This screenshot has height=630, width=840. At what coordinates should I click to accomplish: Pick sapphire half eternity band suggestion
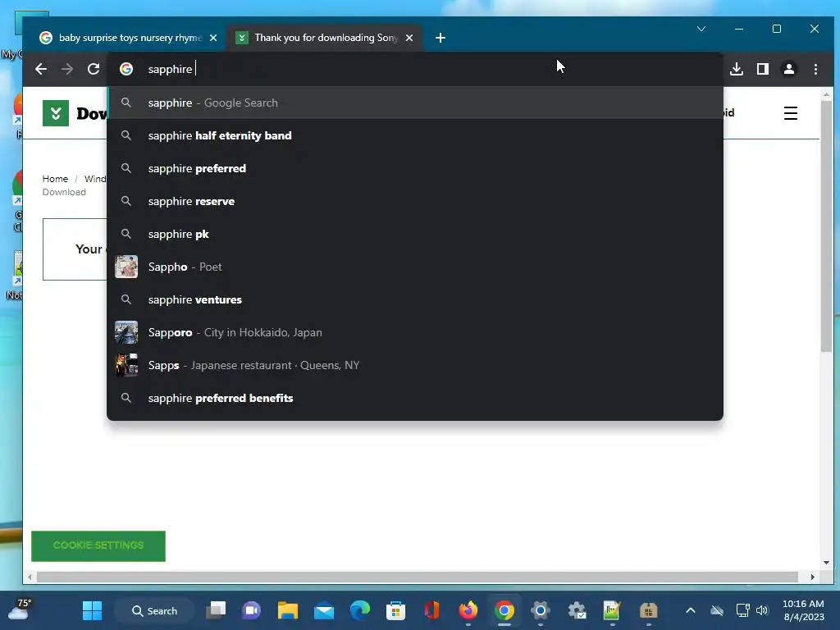pos(415,135)
